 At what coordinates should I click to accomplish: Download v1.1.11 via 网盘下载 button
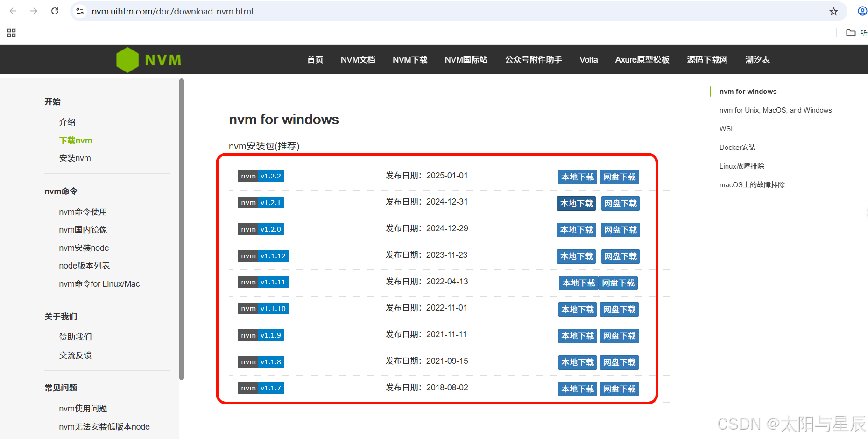click(618, 283)
